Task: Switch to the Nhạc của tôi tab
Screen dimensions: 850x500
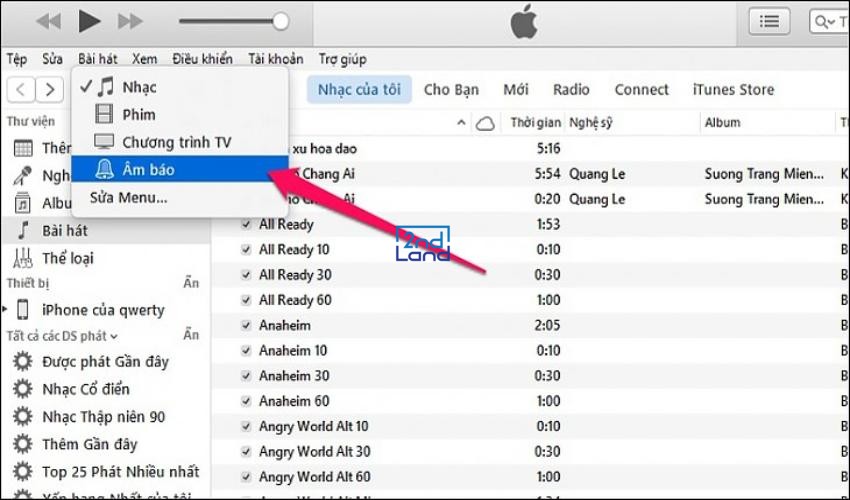Action: tap(359, 89)
